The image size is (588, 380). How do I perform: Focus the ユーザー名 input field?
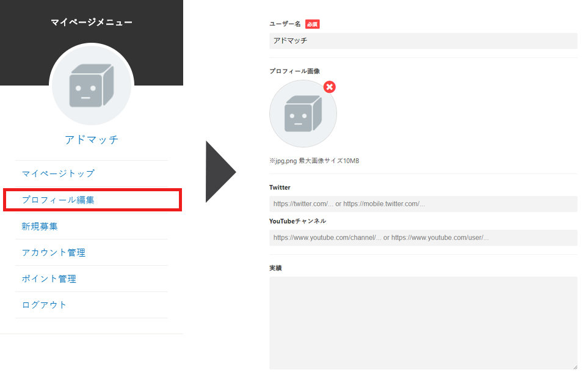tap(423, 41)
